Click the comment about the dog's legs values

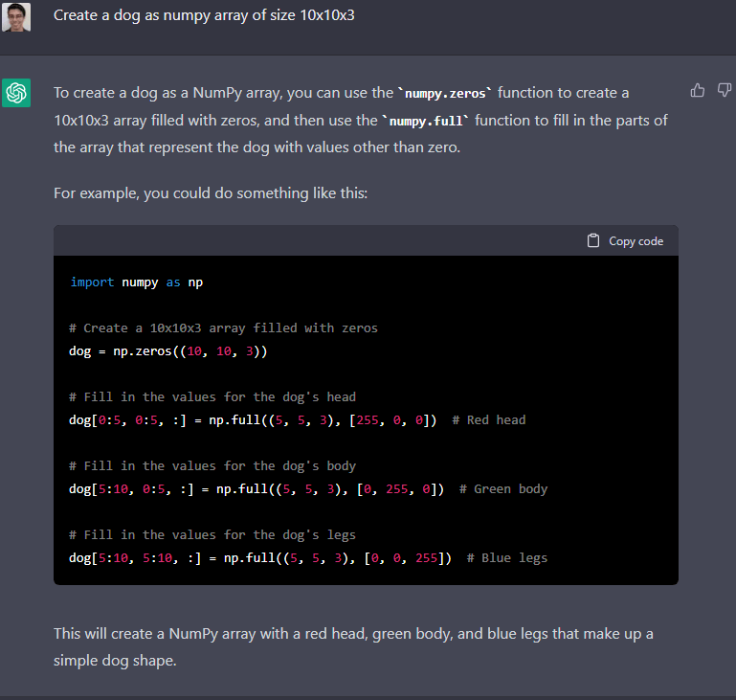[x=212, y=535]
